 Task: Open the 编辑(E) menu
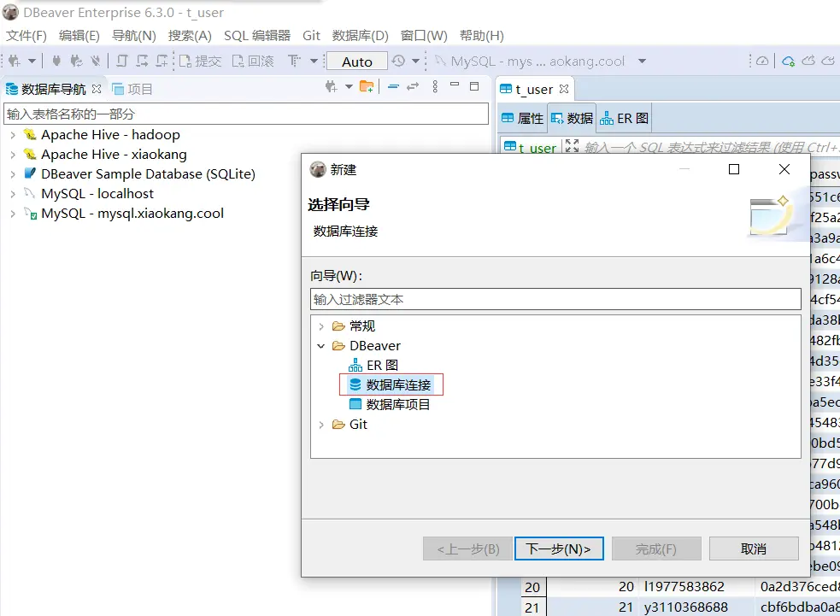coord(79,35)
